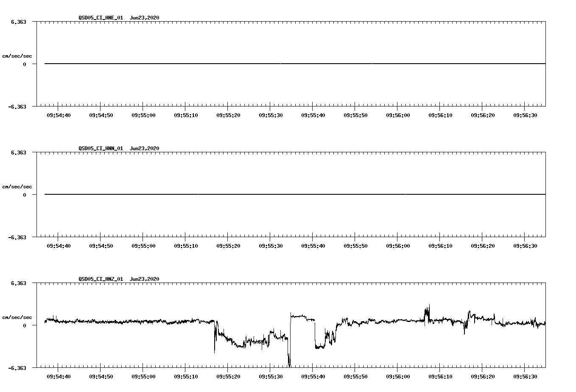Click the 09:55:40 time label under the HNN plot
This screenshot has width=576, height=392.
pos(313,246)
